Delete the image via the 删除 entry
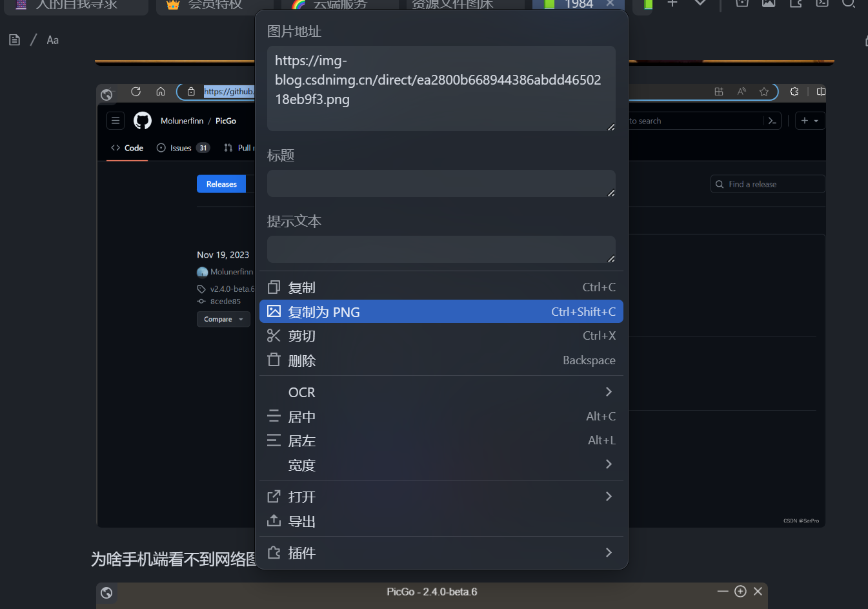Screen dimensions: 868x609 [x=441, y=360]
